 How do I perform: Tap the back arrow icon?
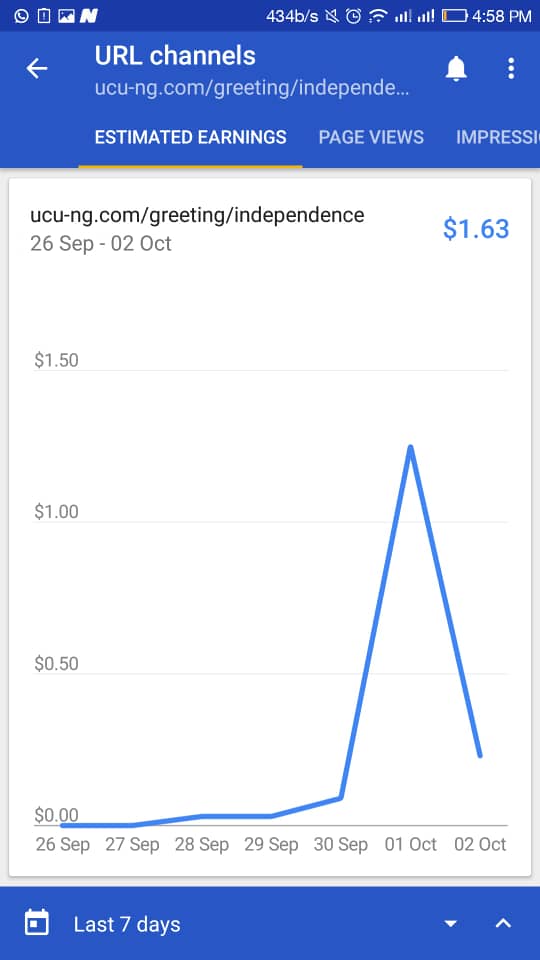pyautogui.click(x=37, y=69)
